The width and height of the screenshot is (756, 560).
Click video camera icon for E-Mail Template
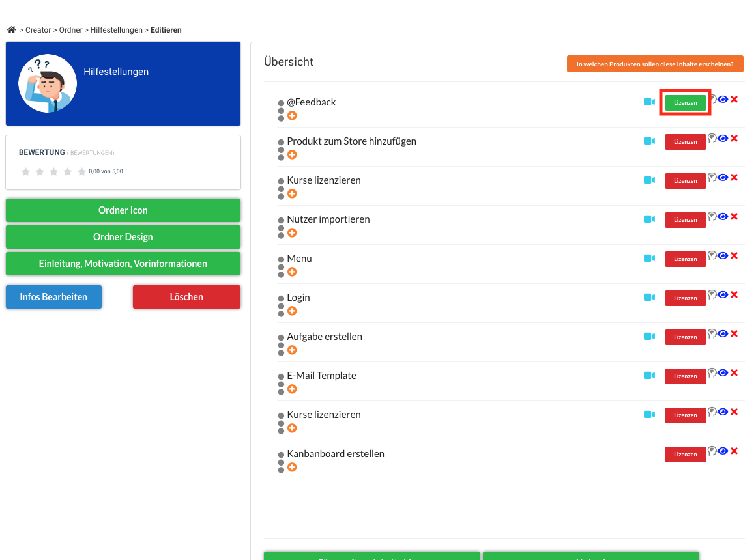[650, 376]
